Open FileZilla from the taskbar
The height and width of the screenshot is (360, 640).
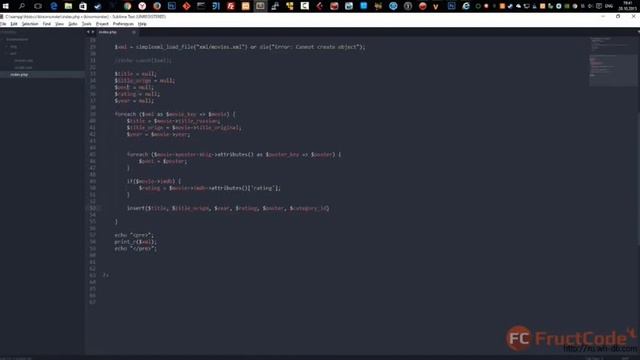pyautogui.click(x=231, y=6)
